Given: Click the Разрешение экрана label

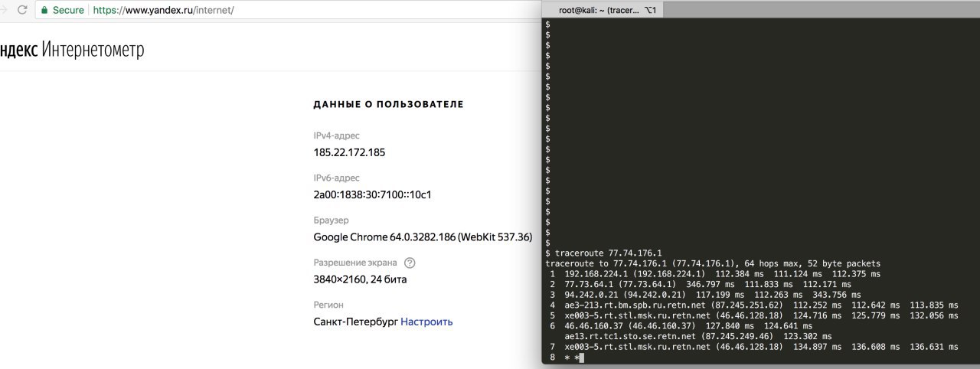Looking at the screenshot, I should click(356, 263).
